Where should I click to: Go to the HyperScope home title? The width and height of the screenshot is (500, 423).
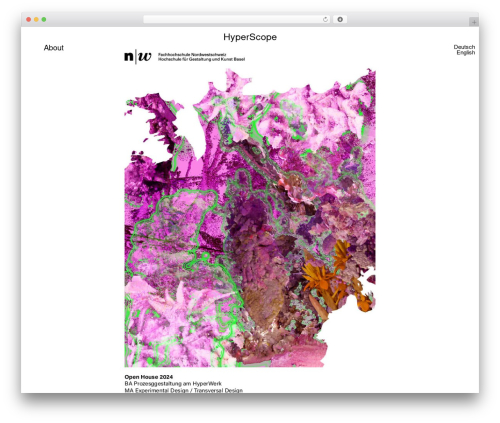[x=250, y=37]
